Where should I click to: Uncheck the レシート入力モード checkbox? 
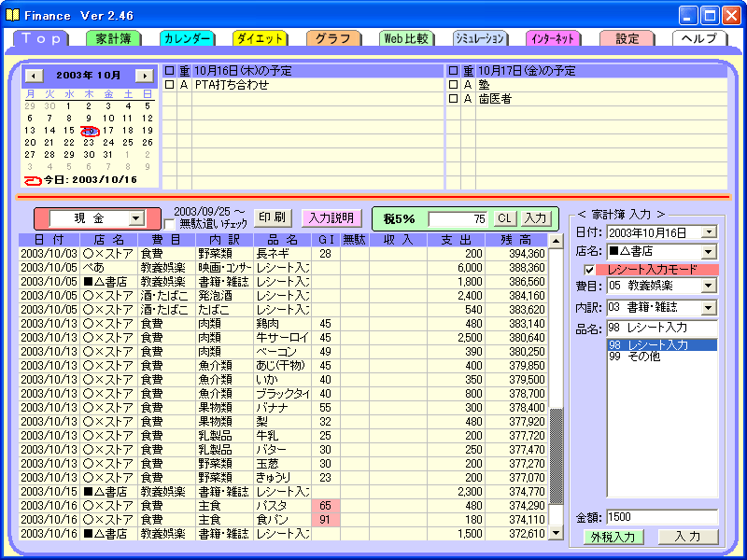(x=589, y=270)
